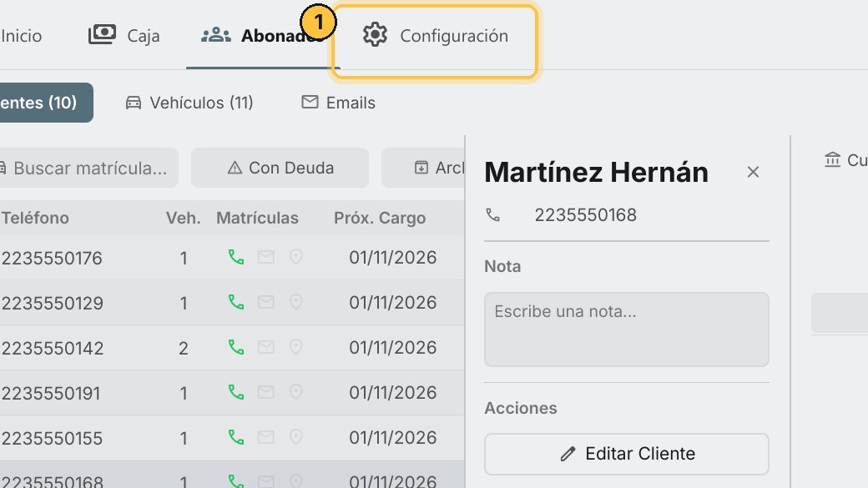Select phone number 2235550142 in table
Viewport: 868px width, 488px height.
click(x=52, y=349)
